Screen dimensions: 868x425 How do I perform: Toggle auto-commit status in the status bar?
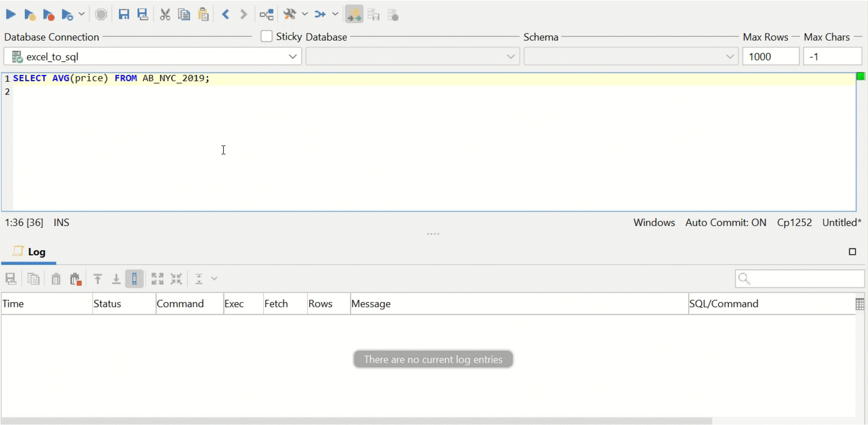pyautogui.click(x=726, y=222)
